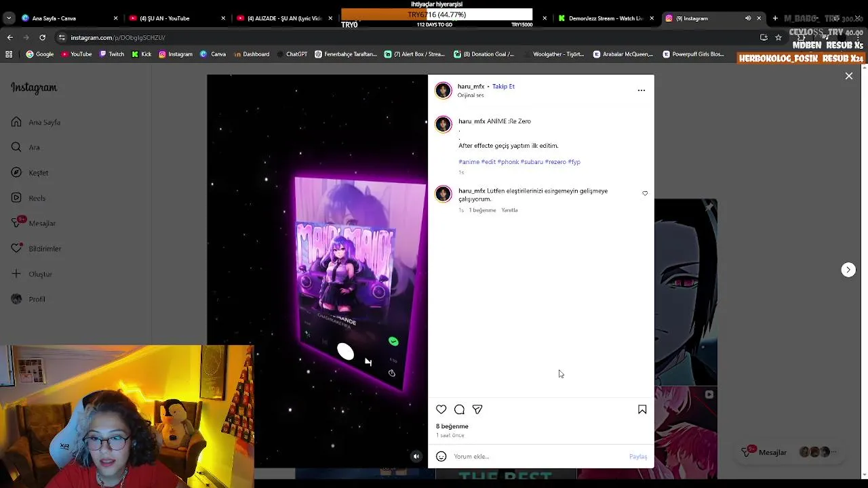Image resolution: width=868 pixels, height=488 pixels.
Task: Open dark-haired anime thumbnail behind overlay
Action: [x=686, y=291]
